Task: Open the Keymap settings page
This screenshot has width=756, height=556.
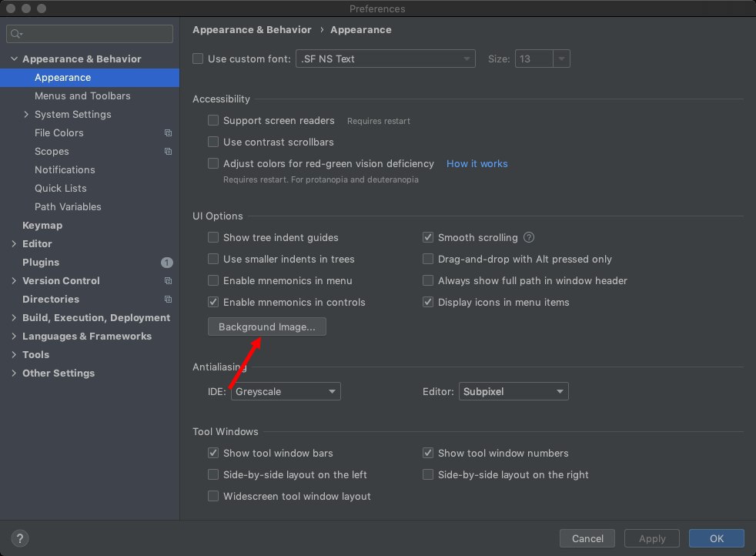Action: [x=42, y=226]
